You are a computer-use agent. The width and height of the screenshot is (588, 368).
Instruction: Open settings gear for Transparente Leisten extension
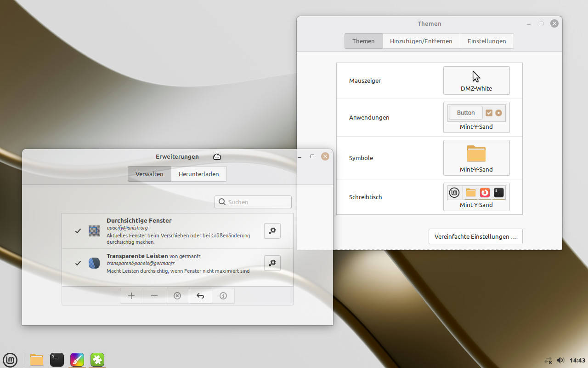tap(272, 263)
